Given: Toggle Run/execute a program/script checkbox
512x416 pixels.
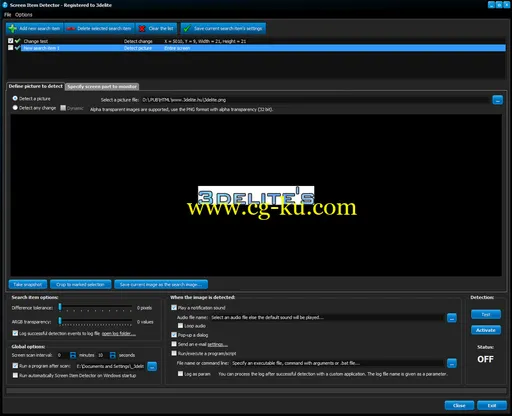Looking at the screenshot, I should pos(174,353).
